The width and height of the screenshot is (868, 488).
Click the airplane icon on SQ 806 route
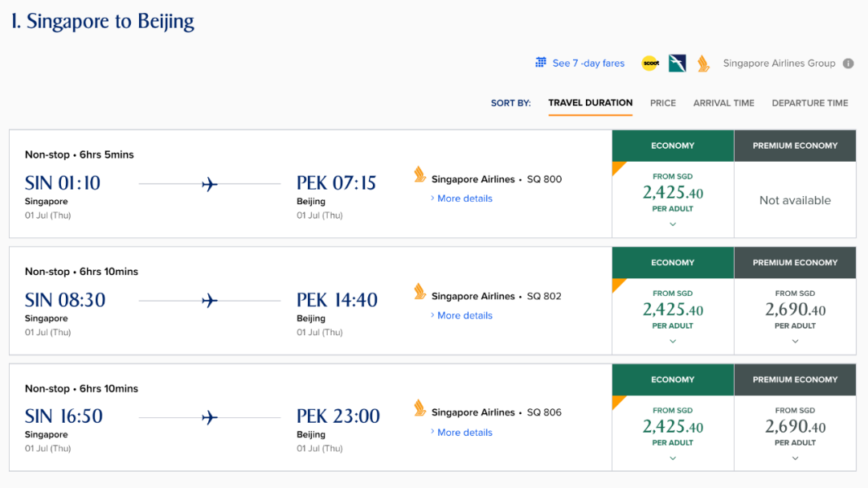210,417
